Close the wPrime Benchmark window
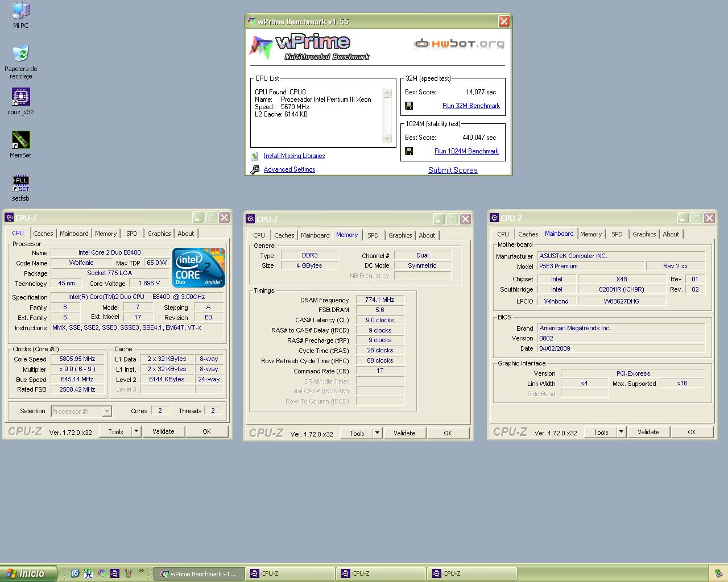728x582 pixels. (x=504, y=22)
